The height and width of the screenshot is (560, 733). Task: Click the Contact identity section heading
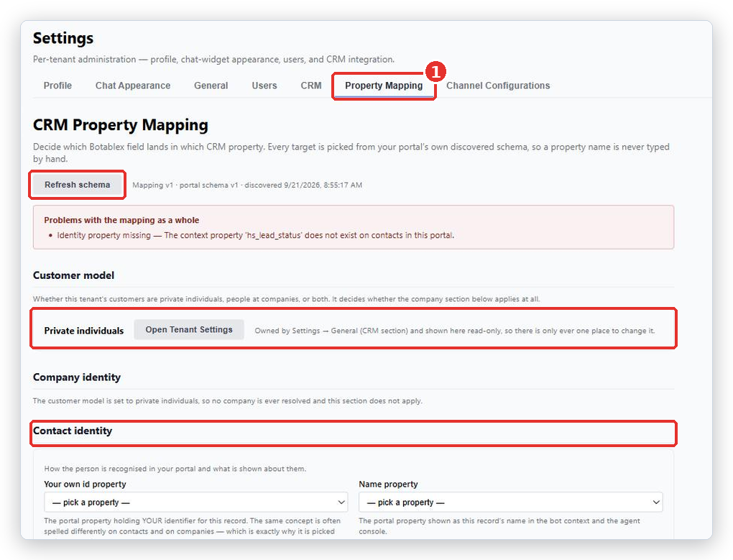point(73,431)
